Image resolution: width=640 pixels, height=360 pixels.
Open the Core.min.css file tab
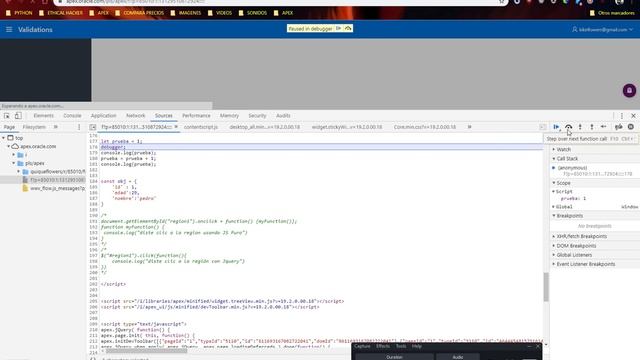coord(424,127)
